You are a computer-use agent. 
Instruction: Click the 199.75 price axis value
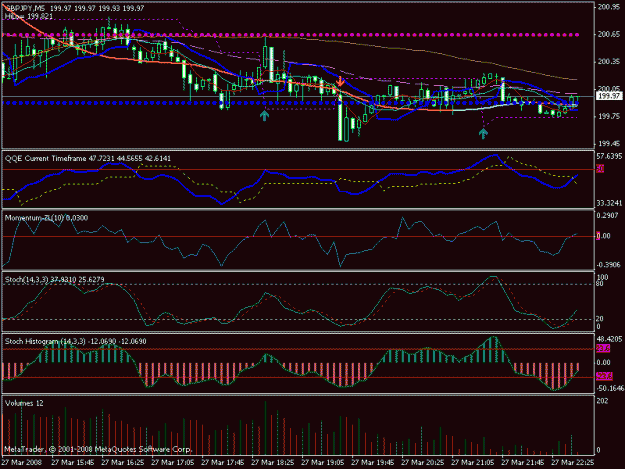[x=609, y=116]
